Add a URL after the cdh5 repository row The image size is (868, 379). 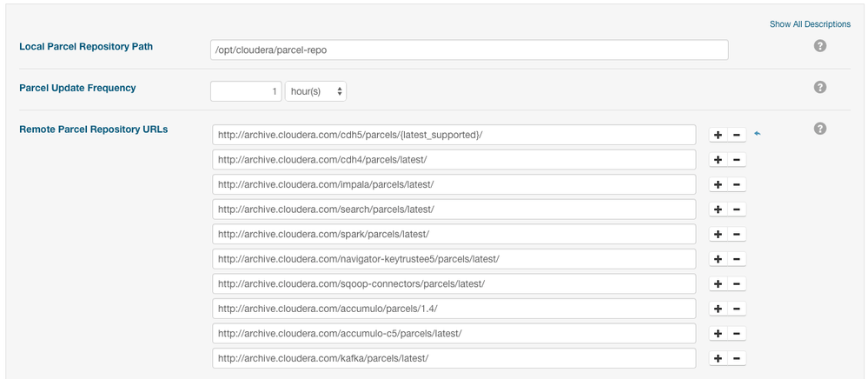718,135
